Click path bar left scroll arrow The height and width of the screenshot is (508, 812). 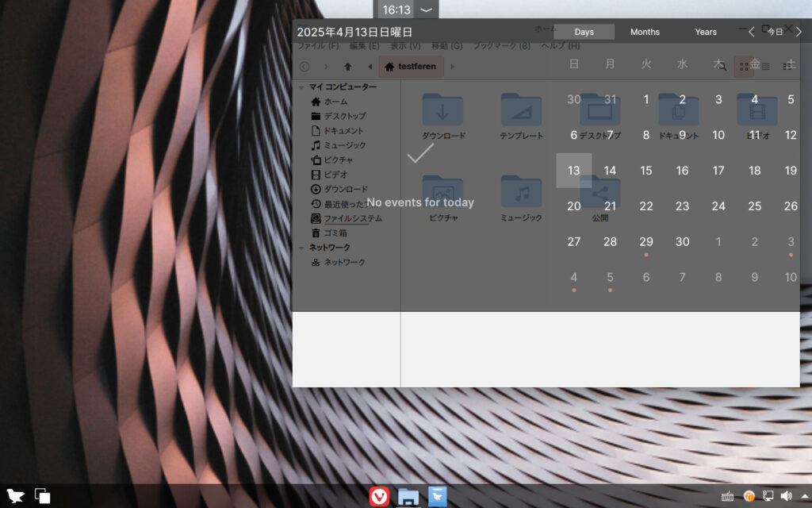(370, 67)
